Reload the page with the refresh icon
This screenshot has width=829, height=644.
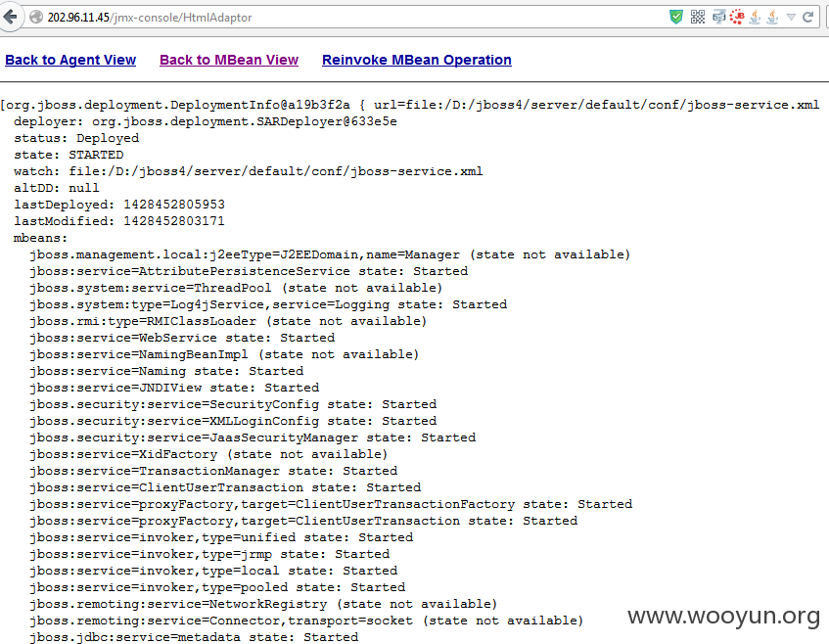pos(807,17)
